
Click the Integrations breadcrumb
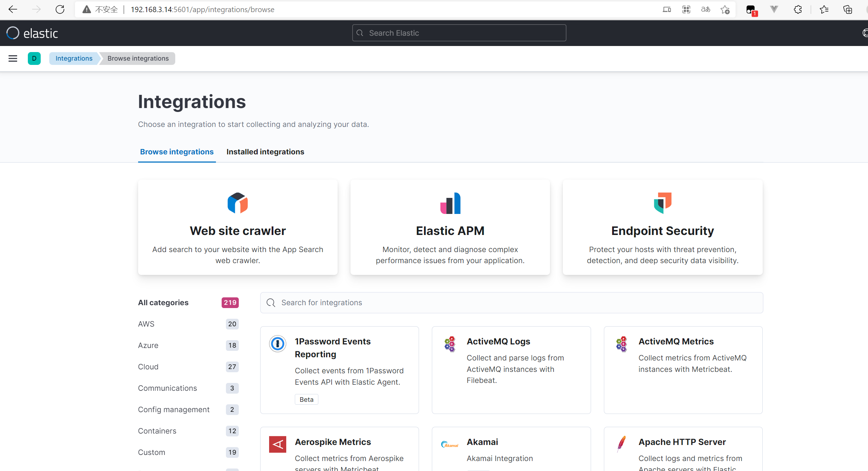(x=74, y=58)
